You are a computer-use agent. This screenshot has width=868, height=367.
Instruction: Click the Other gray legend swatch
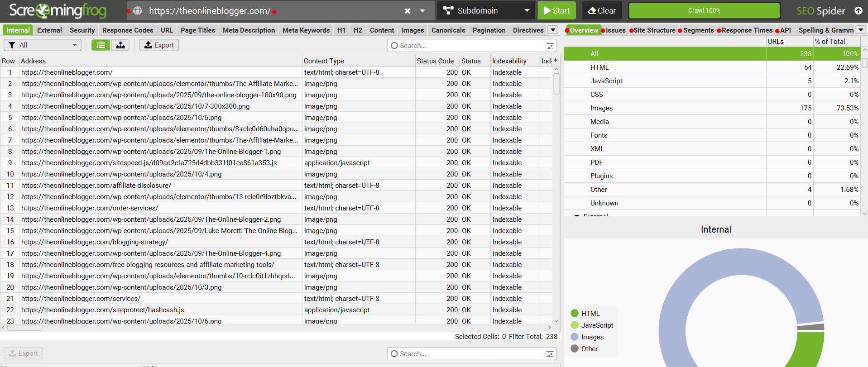575,348
